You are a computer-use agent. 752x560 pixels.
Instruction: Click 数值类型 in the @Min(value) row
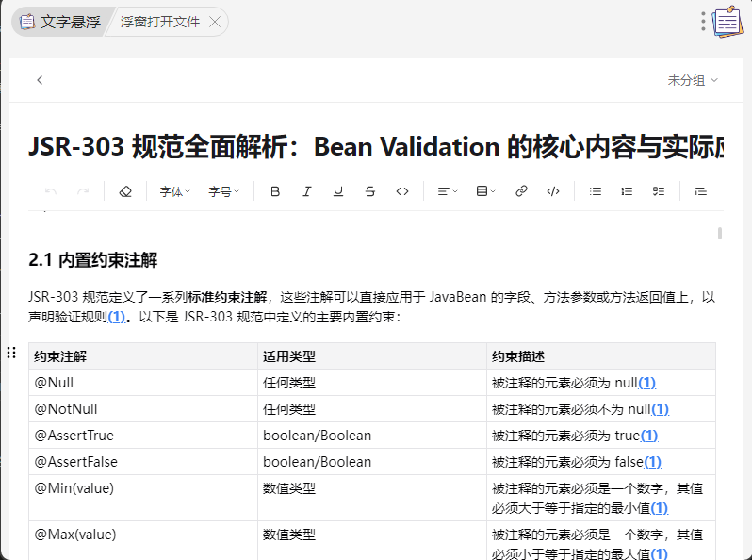pos(289,488)
